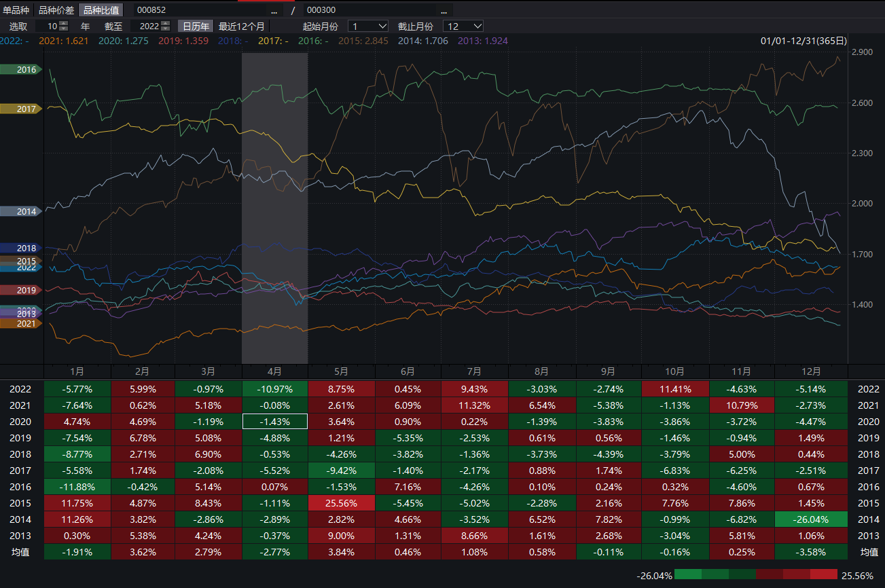Click the 2016 green series tag
Image resolution: width=885 pixels, height=588 pixels.
[20, 70]
